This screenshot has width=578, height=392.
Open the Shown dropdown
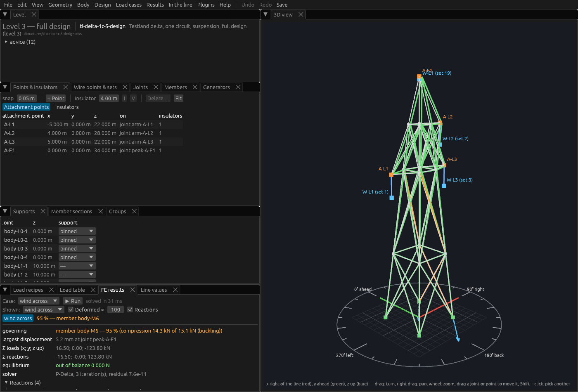43,309
